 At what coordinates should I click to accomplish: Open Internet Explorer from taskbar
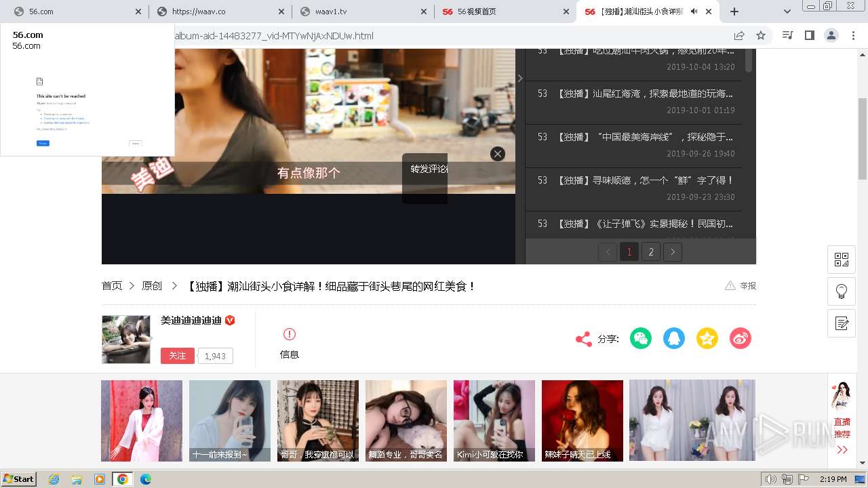coord(54,479)
